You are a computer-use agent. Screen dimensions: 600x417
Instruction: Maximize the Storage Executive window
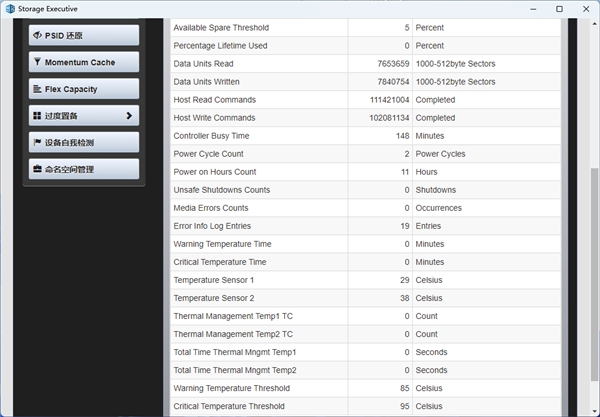click(559, 9)
